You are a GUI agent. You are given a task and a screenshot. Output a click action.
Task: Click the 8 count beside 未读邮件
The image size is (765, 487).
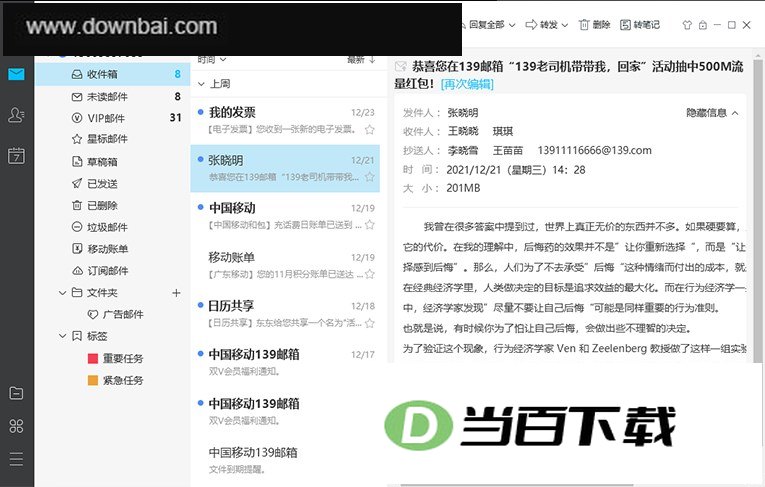click(x=178, y=97)
